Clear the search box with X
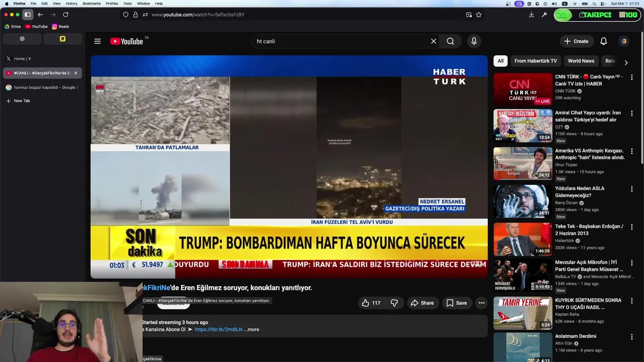Viewport: 644px width, 362px height. 434,41
